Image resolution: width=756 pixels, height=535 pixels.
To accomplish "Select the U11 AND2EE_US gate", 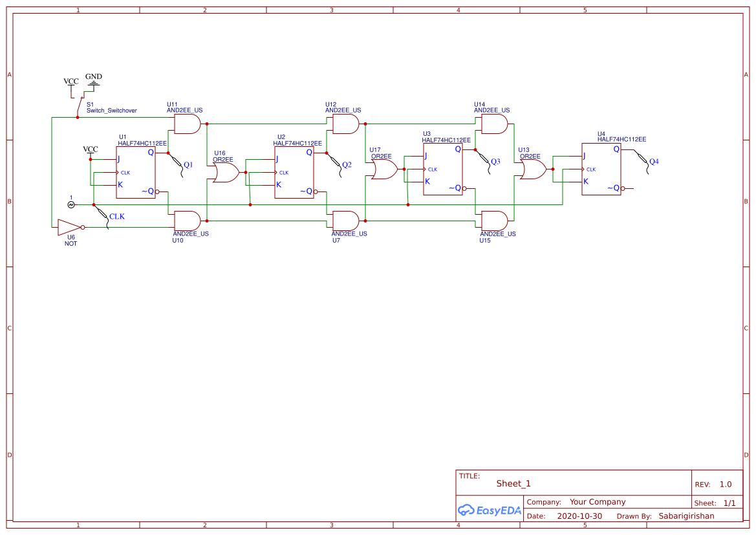I will pyautogui.click(x=187, y=124).
